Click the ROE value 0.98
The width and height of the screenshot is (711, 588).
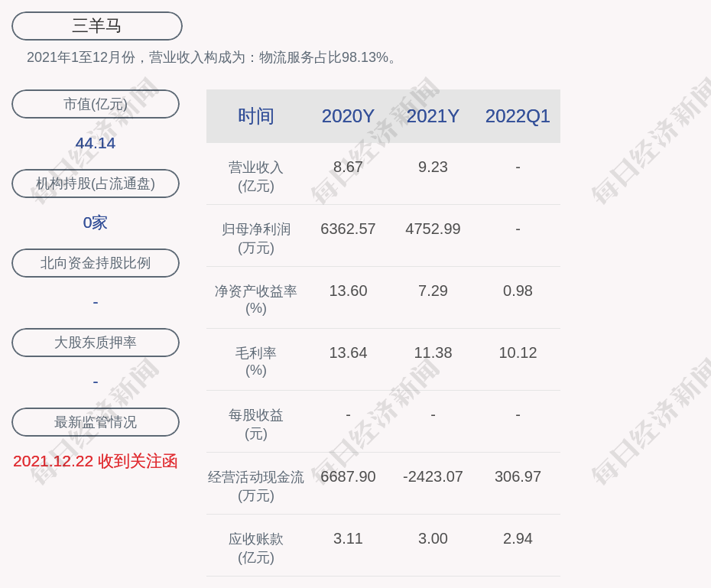[x=518, y=291]
